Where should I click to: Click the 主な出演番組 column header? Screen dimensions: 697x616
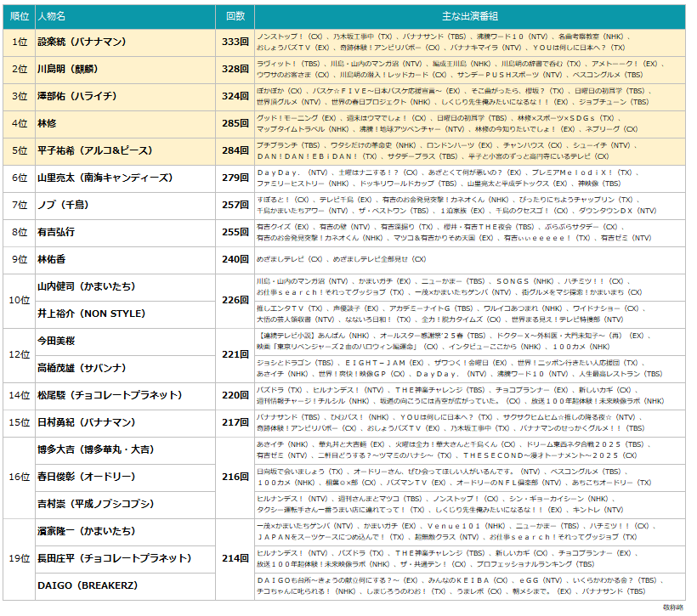470,16
